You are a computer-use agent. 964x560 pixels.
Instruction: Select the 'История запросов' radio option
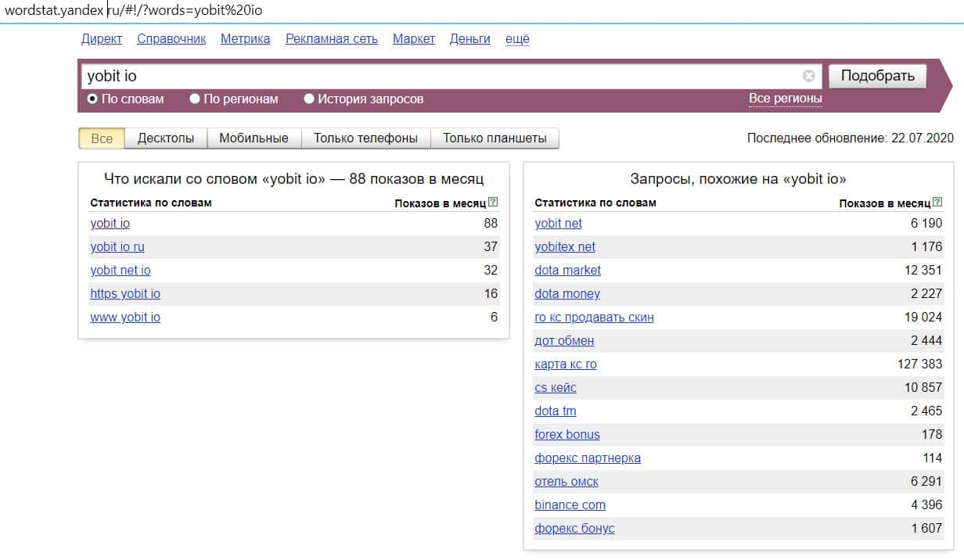pos(309,99)
